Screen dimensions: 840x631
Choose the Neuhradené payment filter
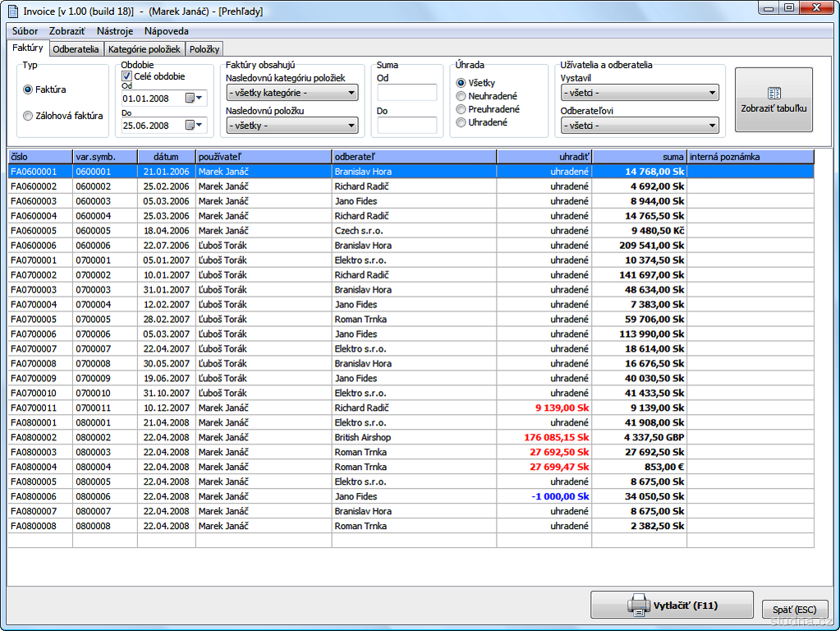point(461,96)
